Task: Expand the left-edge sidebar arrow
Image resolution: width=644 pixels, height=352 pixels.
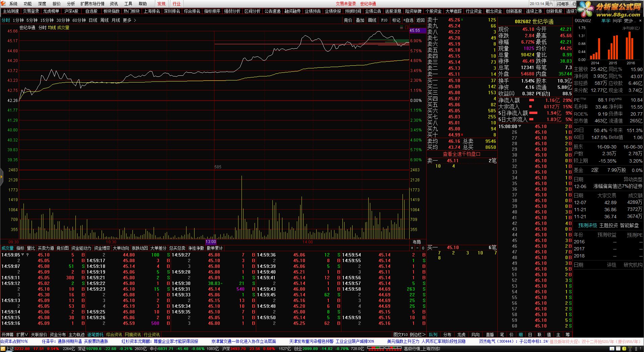Action: click(x=1, y=176)
